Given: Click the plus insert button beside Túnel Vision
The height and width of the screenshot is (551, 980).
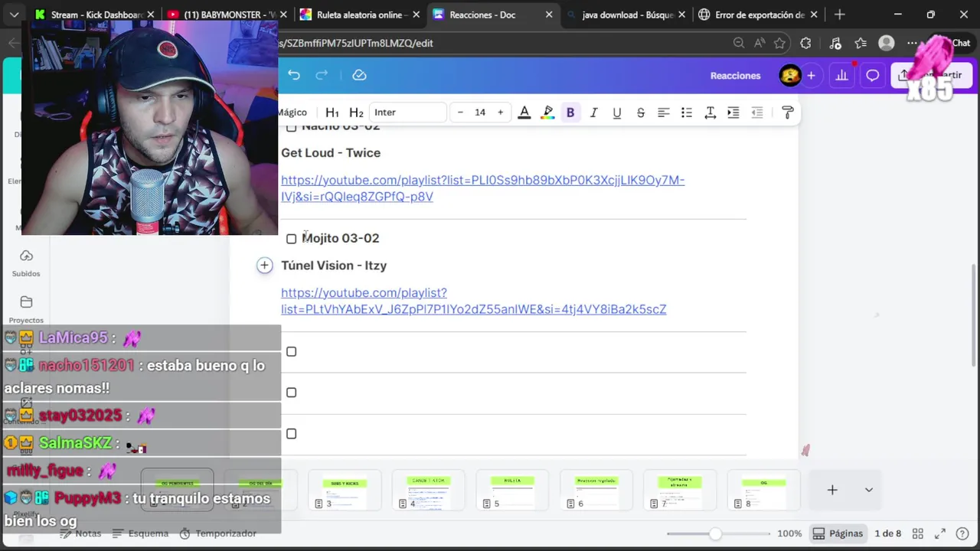Looking at the screenshot, I should (264, 265).
